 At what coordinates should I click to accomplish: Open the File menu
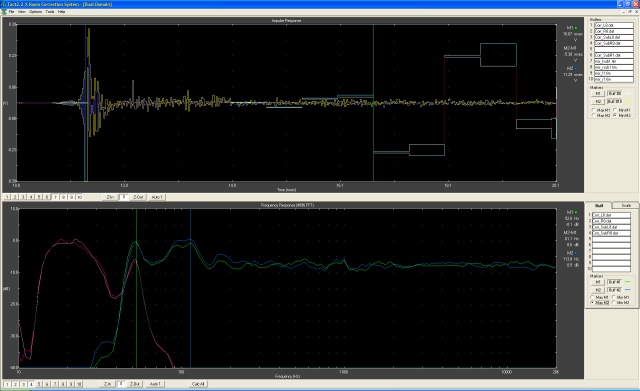[x=11, y=12]
